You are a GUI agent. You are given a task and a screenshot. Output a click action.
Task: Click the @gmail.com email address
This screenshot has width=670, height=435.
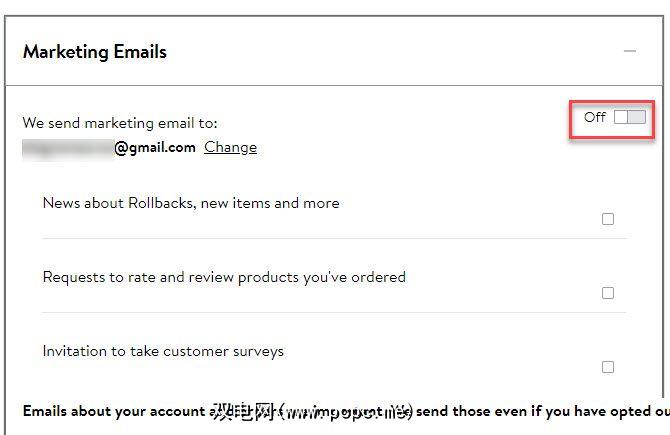[x=155, y=147]
